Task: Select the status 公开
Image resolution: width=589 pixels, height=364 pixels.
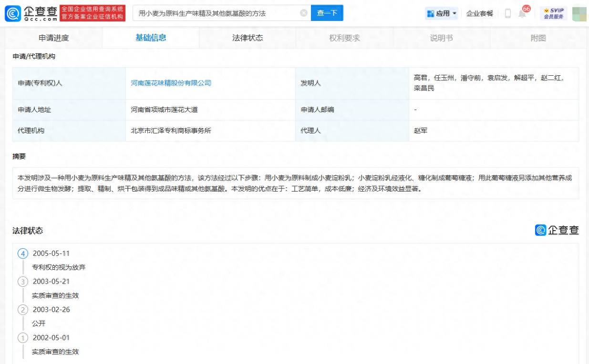Action: click(x=39, y=324)
